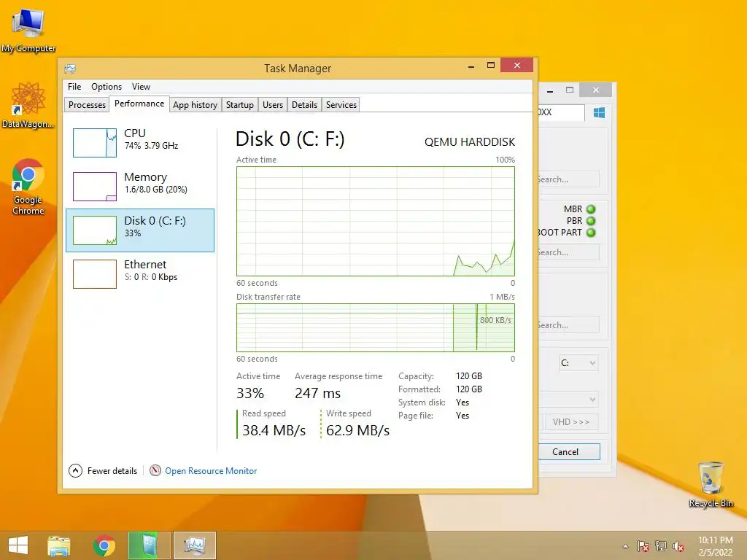Click the Write speed 62.9 MB/s value
The height and width of the screenshot is (560, 747).
coord(357,430)
